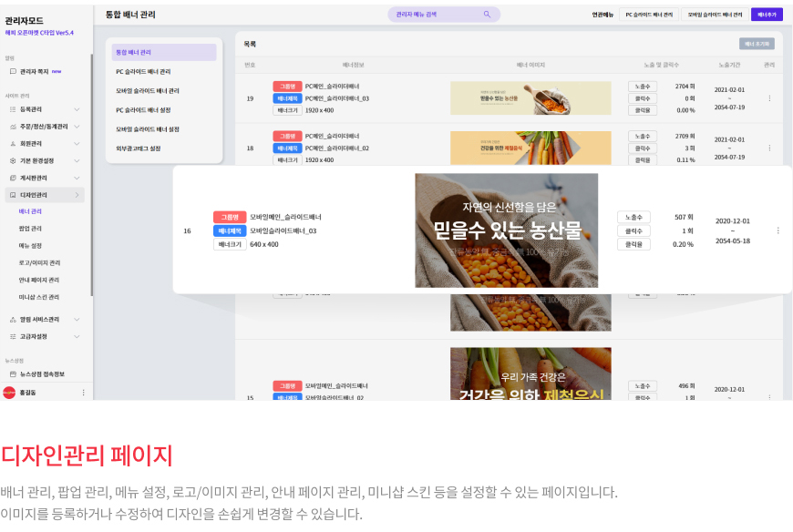Click the 홍길동 user avatar icon
Image resolution: width=793 pixels, height=532 pixels.
point(9,393)
